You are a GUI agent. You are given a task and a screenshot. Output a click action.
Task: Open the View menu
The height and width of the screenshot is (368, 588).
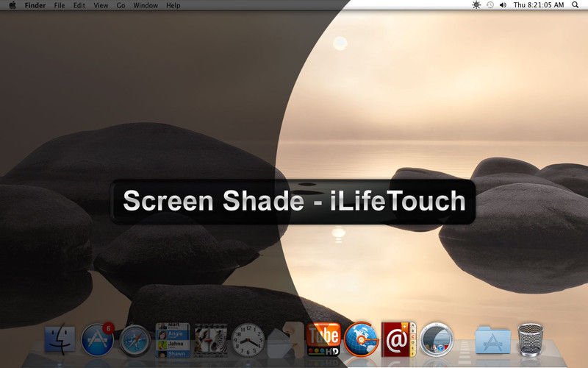point(101,5)
